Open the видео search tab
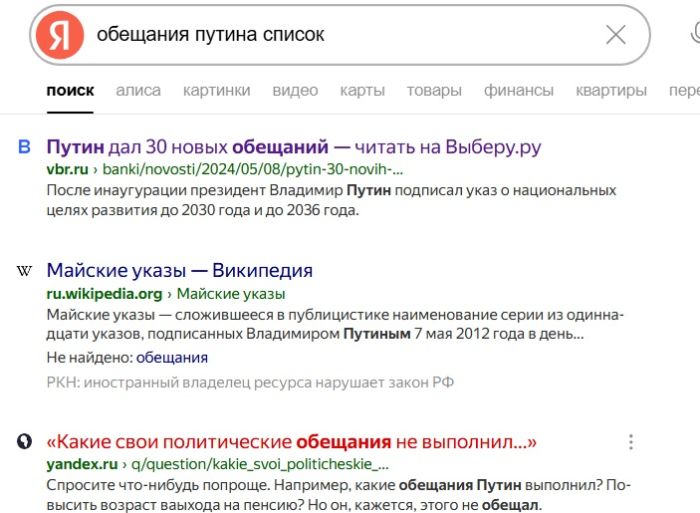 295,90
